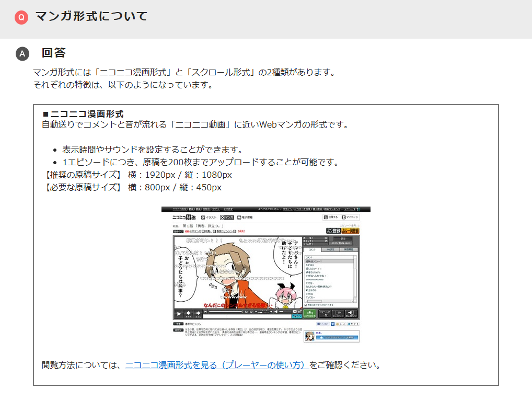Click the Niconico manga player screenshot image
The width and height of the screenshot is (532, 399).
(x=266, y=275)
